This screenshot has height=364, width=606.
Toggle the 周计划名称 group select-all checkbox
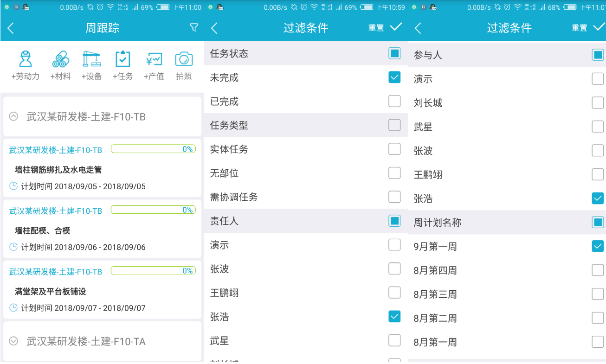pos(598,223)
